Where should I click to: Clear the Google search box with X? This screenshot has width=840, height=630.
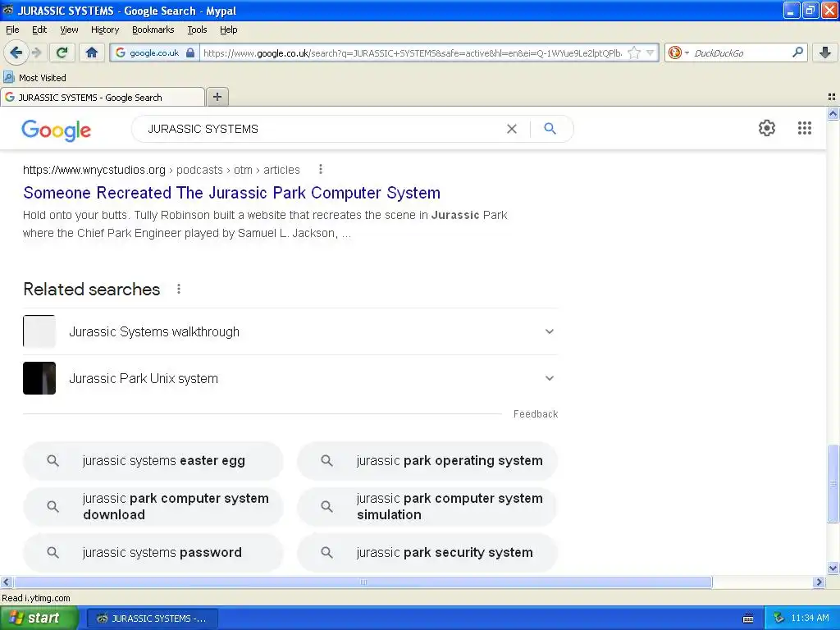coord(512,129)
